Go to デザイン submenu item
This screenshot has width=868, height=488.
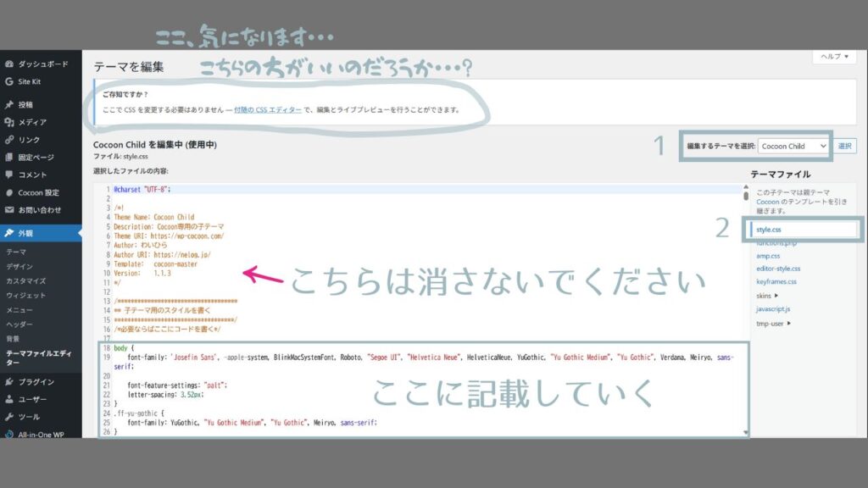pyautogui.click(x=20, y=266)
